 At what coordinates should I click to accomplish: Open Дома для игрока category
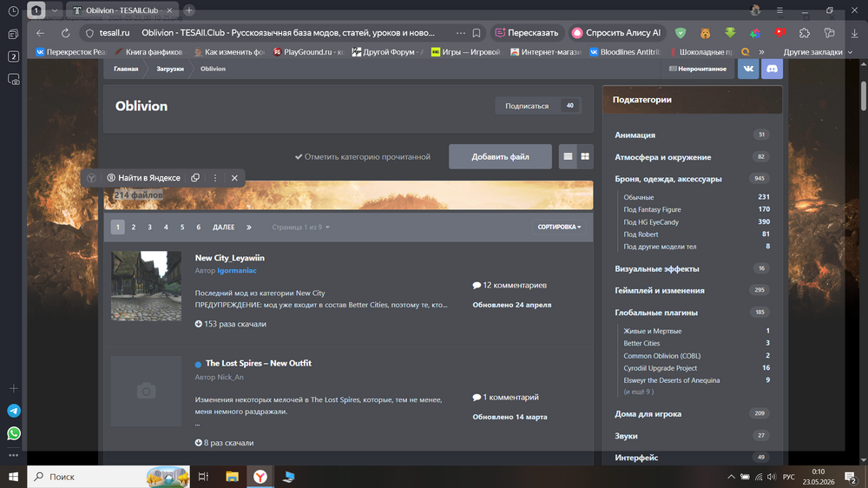[648, 414]
